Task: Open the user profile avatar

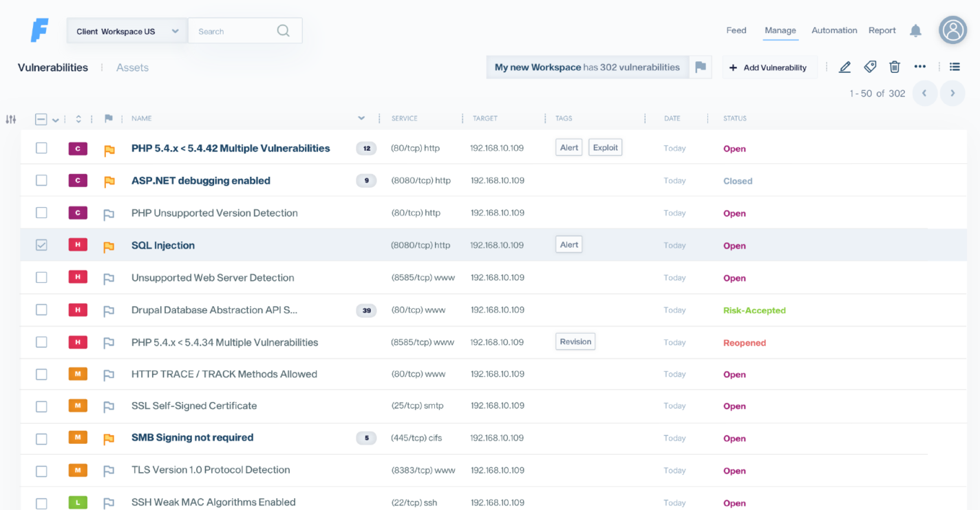Action: point(952,30)
